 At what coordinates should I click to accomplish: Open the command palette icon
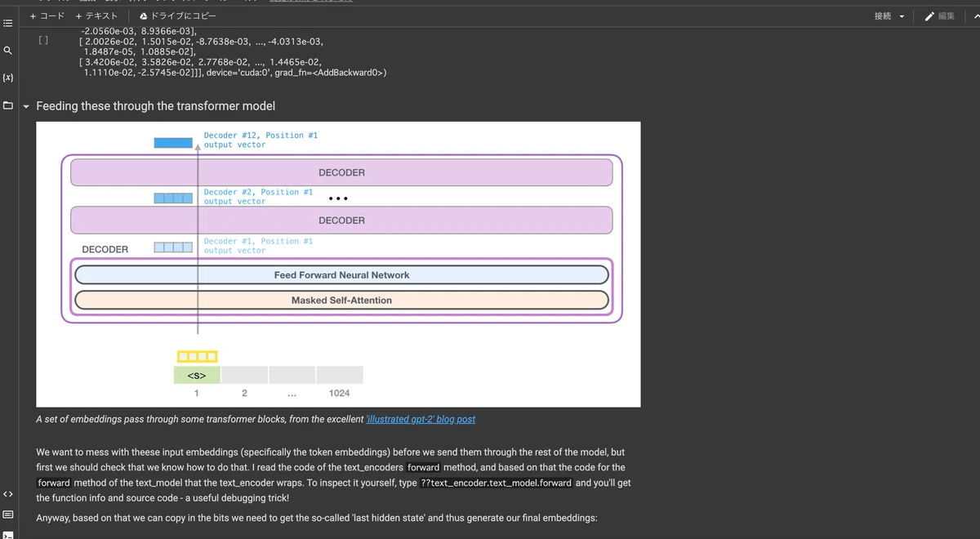(8, 514)
